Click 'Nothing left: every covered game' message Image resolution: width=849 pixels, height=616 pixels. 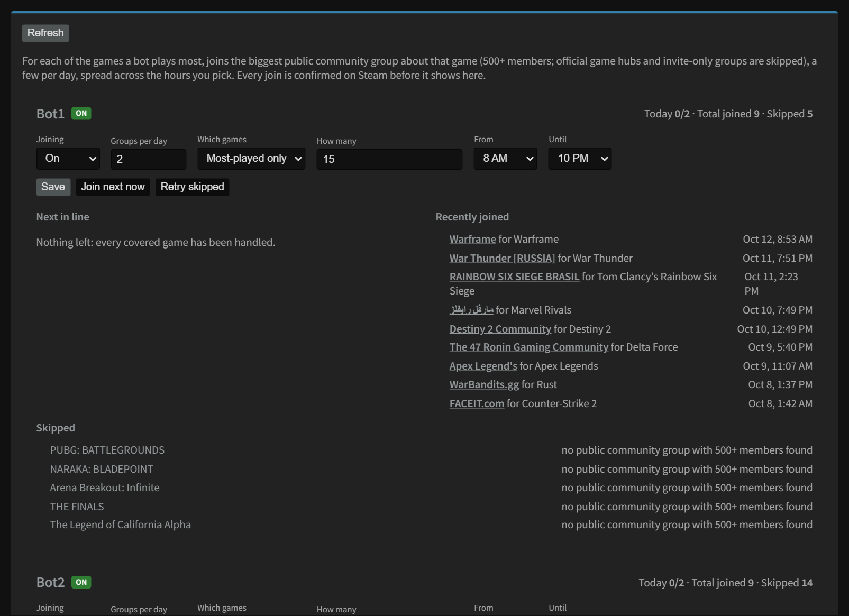coord(156,242)
